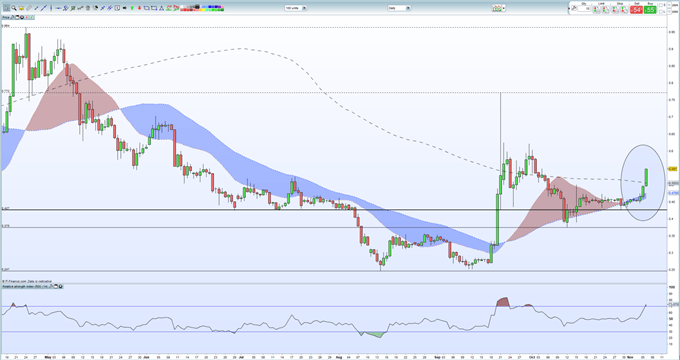Screen dimensions: 680x360
Task: Click chart style candlestick icon
Action: pyautogui.click(x=497, y=8)
